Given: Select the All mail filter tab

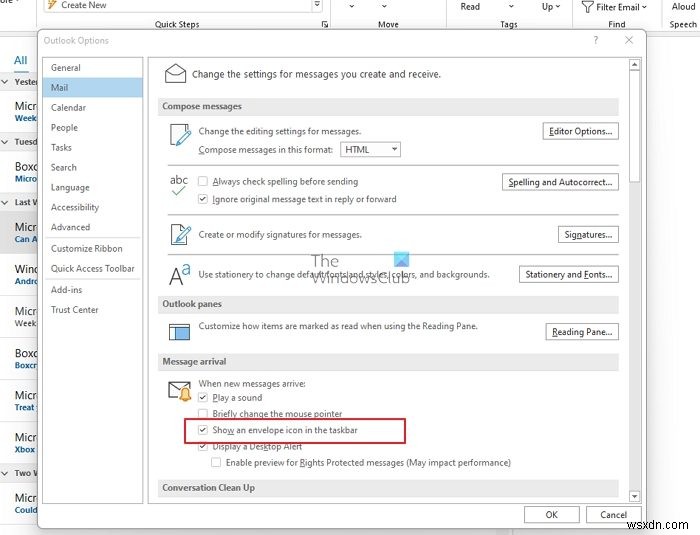Looking at the screenshot, I should 21,60.
